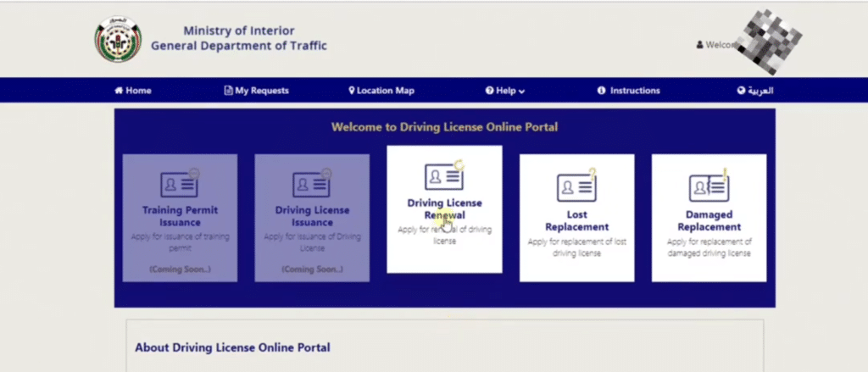
Task: Click the house icon beside Home
Action: pyautogui.click(x=119, y=90)
